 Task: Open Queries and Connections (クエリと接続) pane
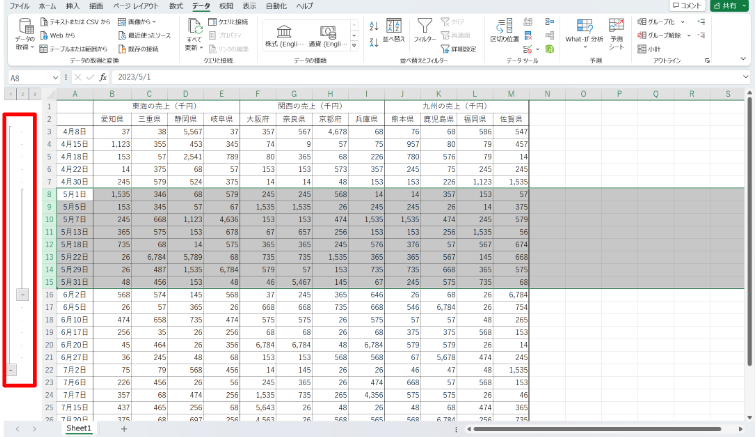(228, 22)
